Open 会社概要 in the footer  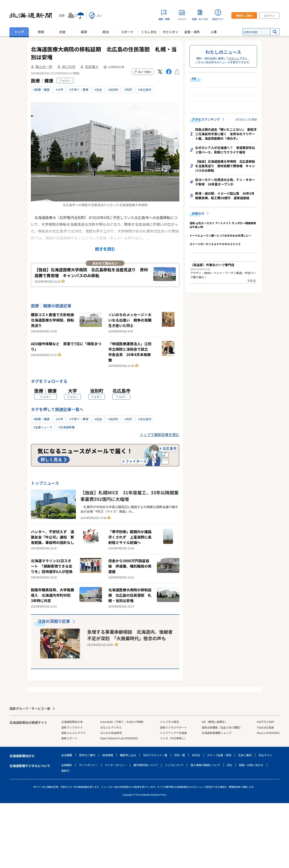coord(67,755)
